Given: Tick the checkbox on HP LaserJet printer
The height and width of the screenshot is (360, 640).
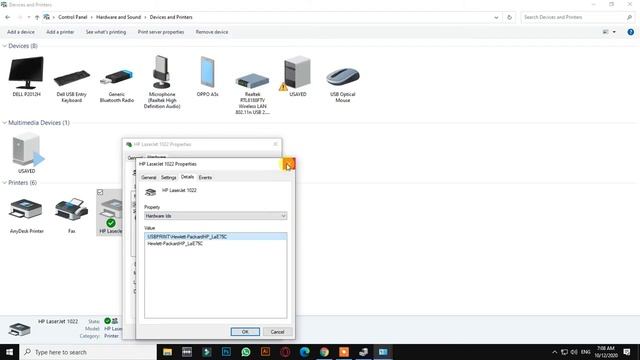Looking at the screenshot, I should 100,192.
